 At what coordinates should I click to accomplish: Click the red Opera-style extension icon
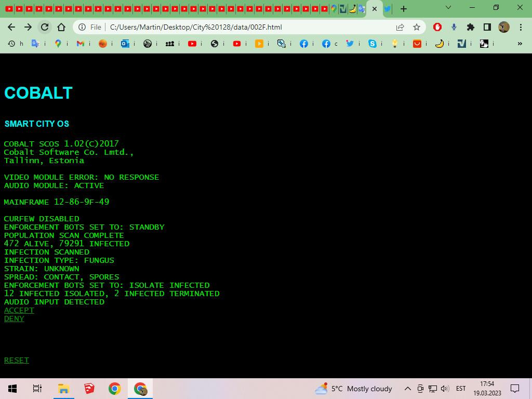point(437,27)
